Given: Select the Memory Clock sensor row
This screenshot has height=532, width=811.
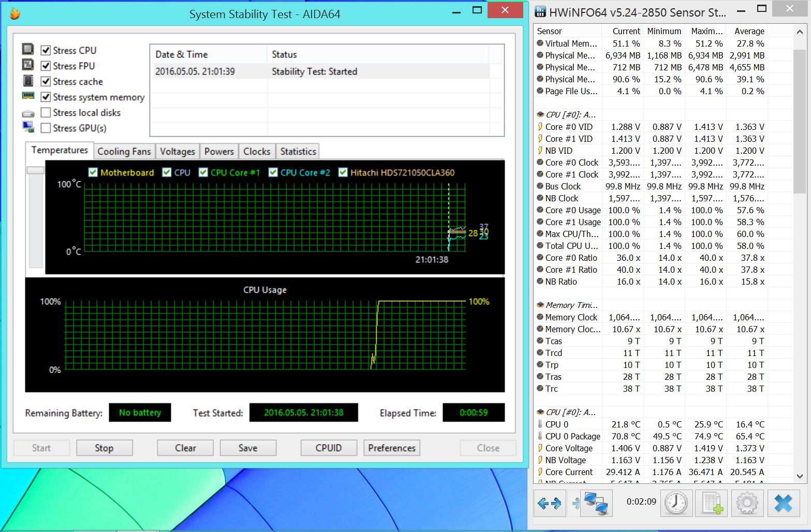Looking at the screenshot, I should click(651, 317).
